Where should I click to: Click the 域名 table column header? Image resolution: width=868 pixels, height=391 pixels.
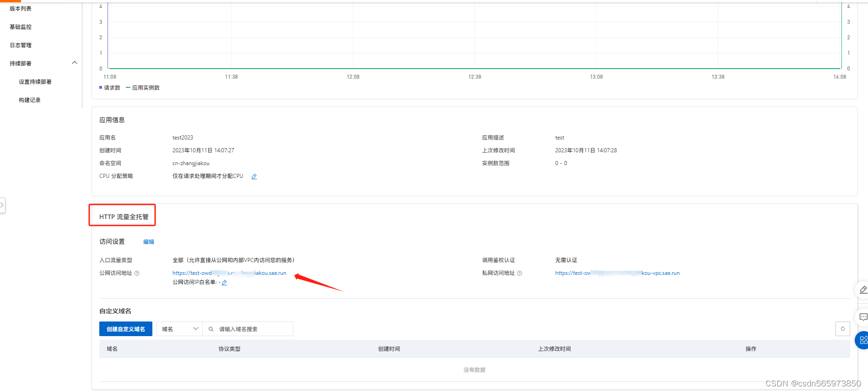tap(112, 349)
